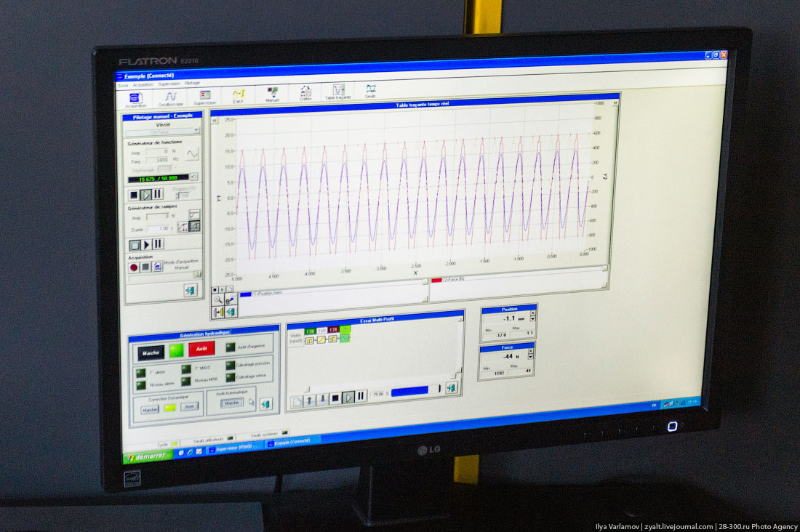This screenshot has width=800, height=532.
Task: Open the E.M.F toolbar icon
Action: [239, 95]
